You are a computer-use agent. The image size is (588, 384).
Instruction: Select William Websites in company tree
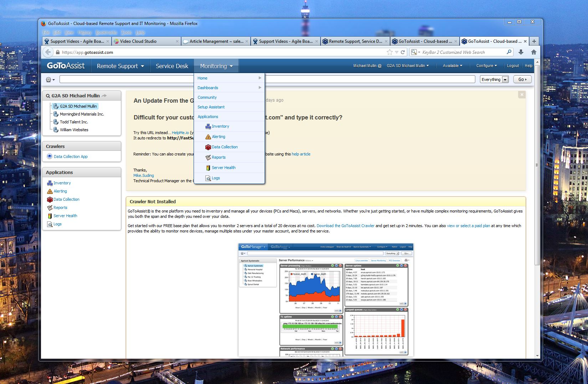coord(74,130)
